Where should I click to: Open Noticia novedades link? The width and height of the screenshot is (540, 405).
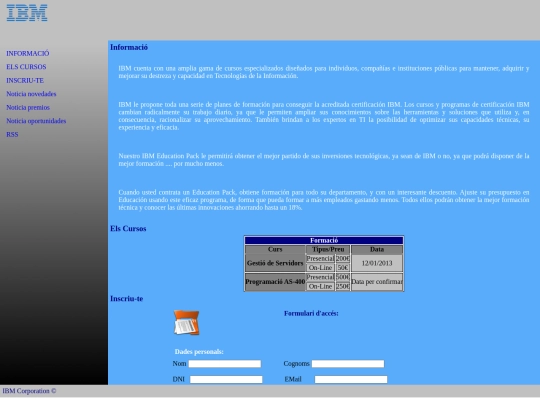31,94
